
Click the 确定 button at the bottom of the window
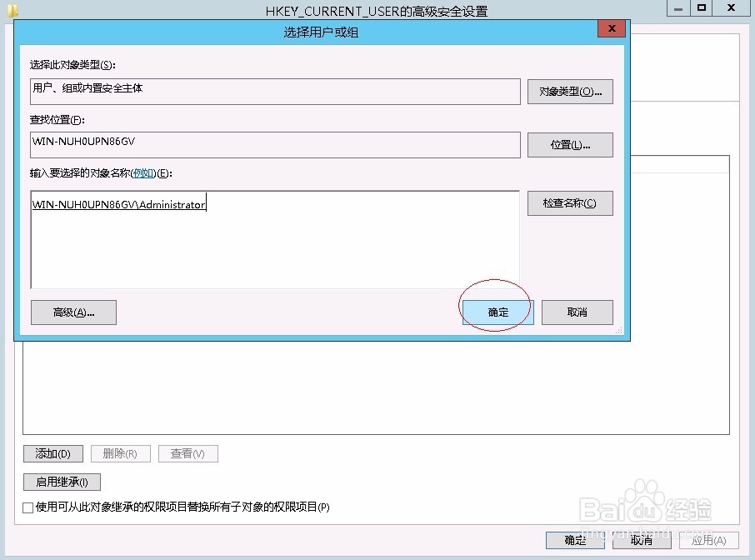[x=574, y=540]
